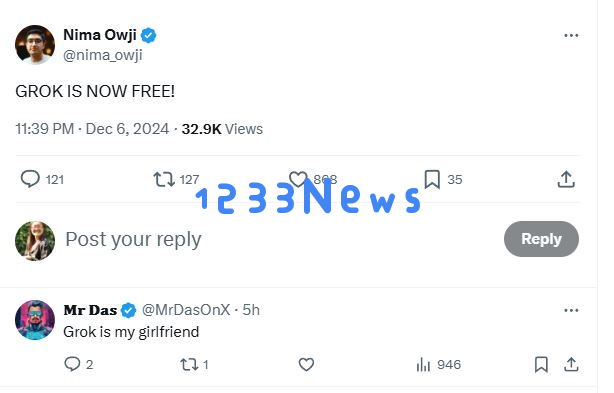Open Nima Owji profile picture
This screenshot has width=614, height=393.
(35, 45)
